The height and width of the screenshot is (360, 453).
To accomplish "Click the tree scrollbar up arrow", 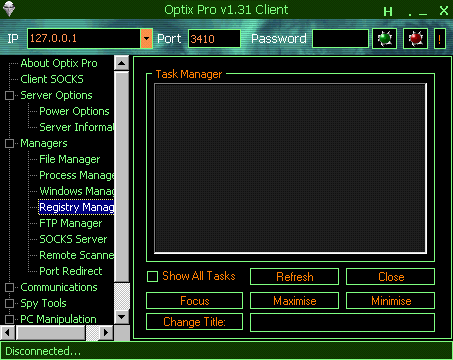I will [122, 63].
